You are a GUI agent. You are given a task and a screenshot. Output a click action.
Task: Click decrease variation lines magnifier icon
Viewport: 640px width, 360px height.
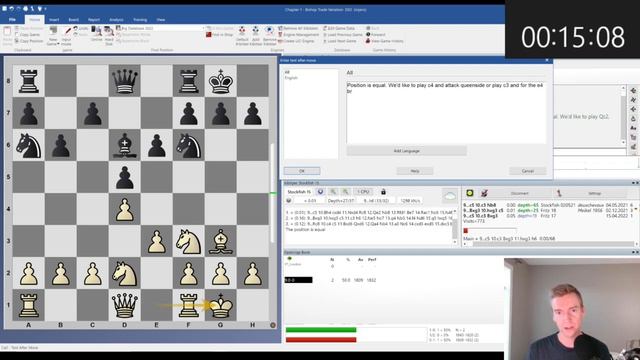[x=333, y=192]
